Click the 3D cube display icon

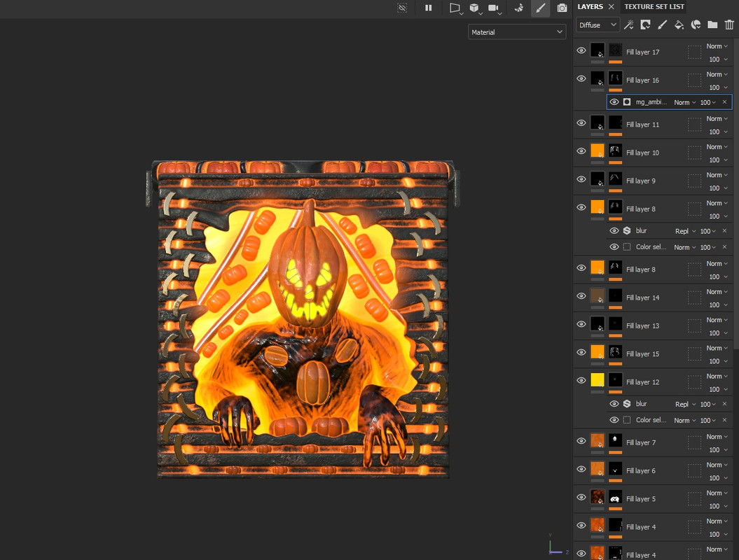pyautogui.click(x=474, y=8)
